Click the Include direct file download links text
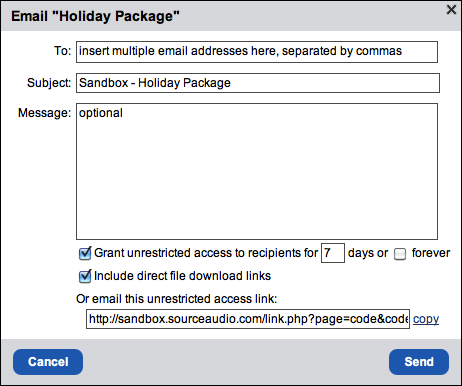 click(x=182, y=276)
